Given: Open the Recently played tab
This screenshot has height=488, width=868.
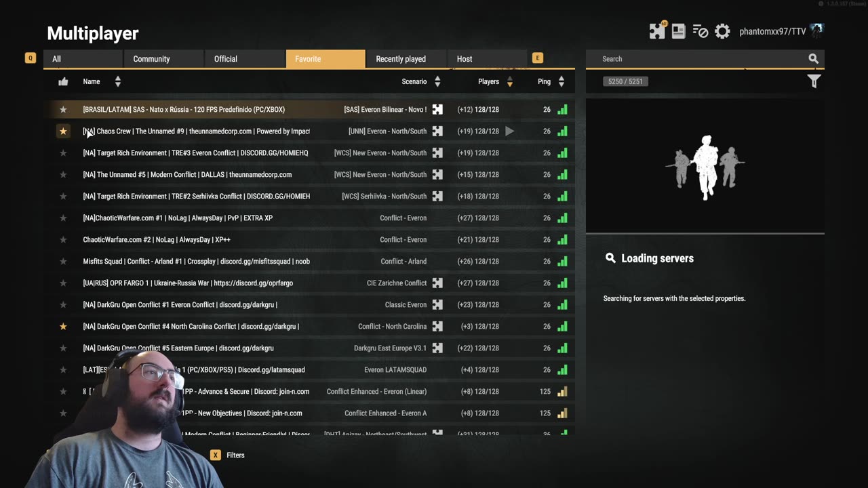Looking at the screenshot, I should coord(406,59).
